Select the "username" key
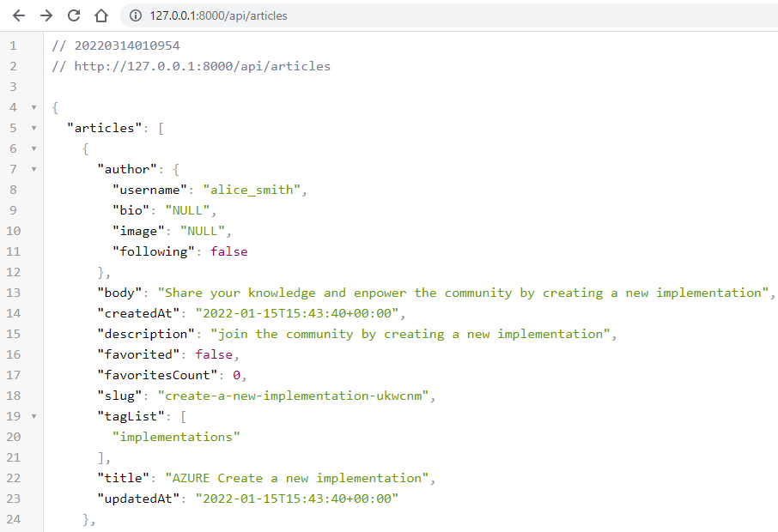778x532 pixels. pyautogui.click(x=149, y=190)
